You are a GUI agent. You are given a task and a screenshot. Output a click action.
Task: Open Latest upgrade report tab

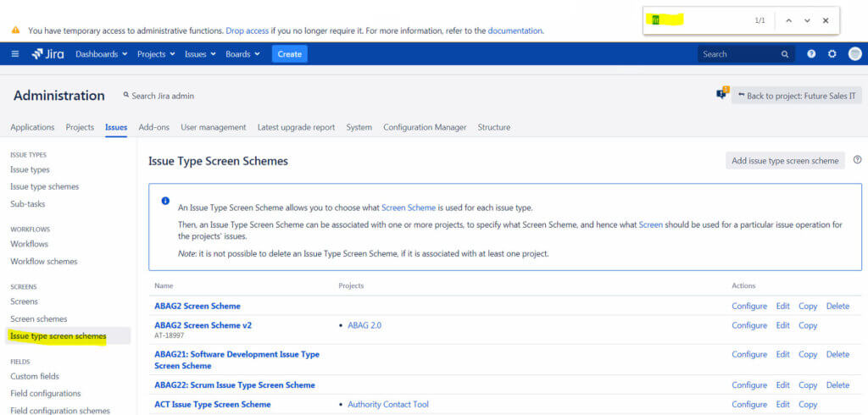coord(296,127)
